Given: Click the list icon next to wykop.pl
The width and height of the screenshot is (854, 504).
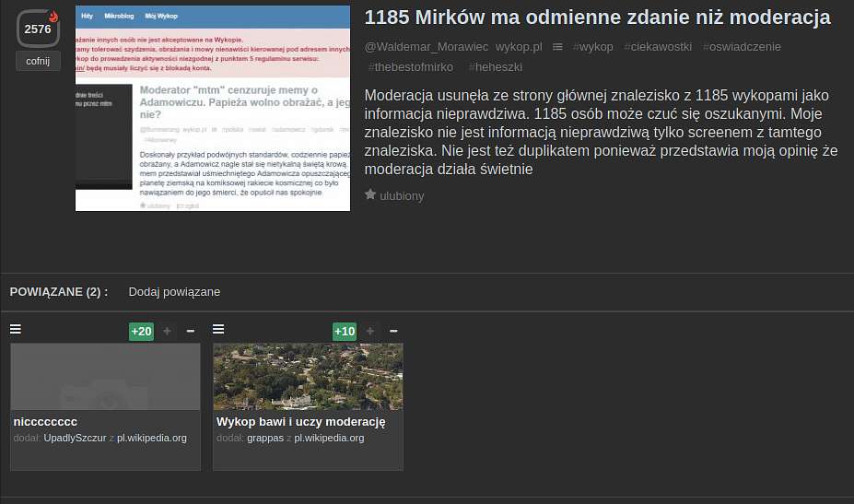Looking at the screenshot, I should (557, 47).
